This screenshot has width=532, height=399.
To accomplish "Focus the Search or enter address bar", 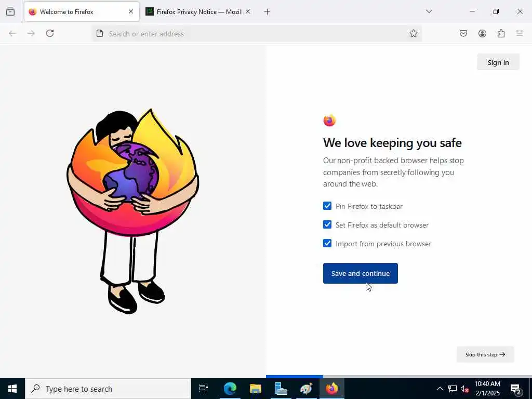I will pyautogui.click(x=257, y=34).
